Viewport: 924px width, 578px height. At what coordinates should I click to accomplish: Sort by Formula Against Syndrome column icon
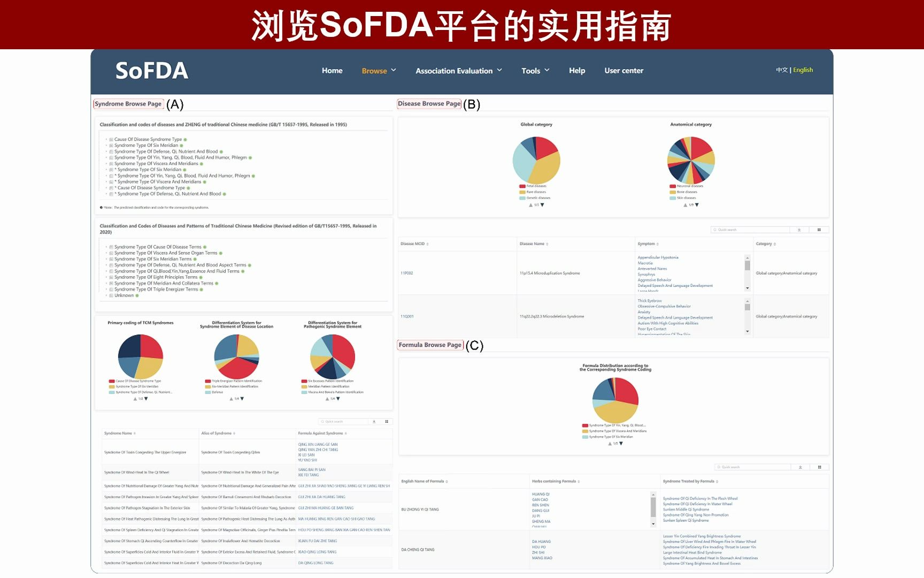point(345,433)
